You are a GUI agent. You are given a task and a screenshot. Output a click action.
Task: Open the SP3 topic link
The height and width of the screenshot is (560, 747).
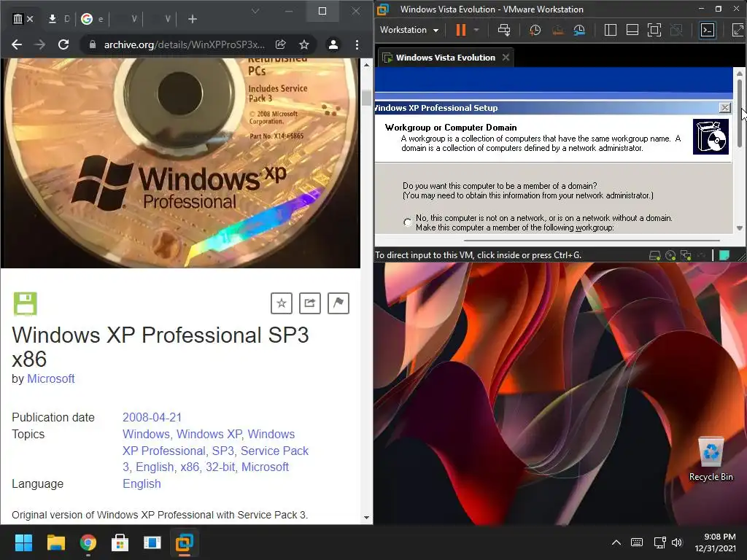[223, 451]
